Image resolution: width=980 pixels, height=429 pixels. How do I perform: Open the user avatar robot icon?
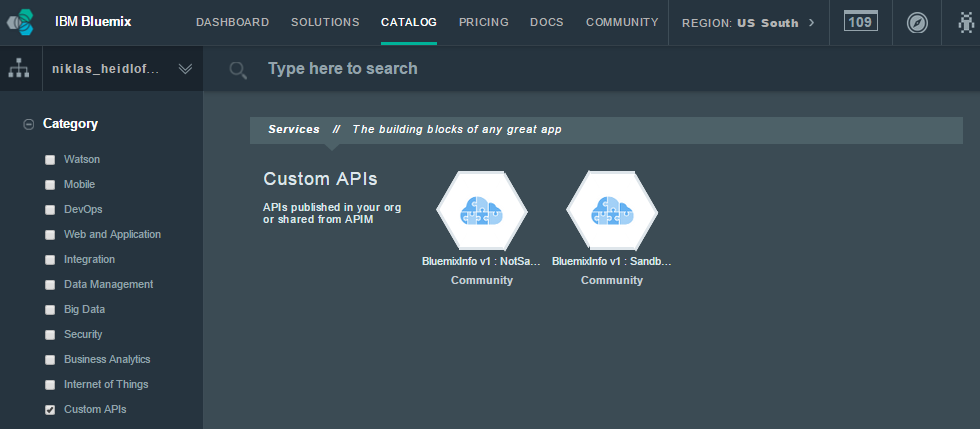tap(966, 23)
